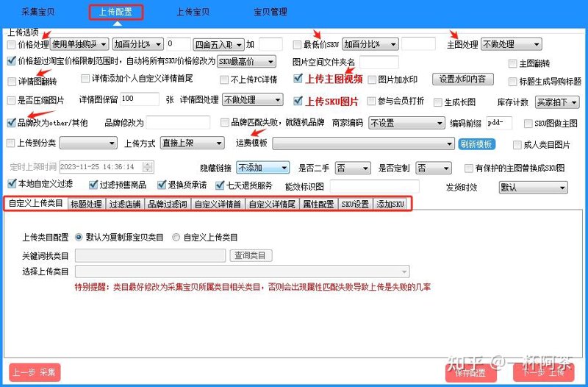Open the 四舍五入取 rounding dropdown
Screen dimensions: 588x387
coord(219,45)
